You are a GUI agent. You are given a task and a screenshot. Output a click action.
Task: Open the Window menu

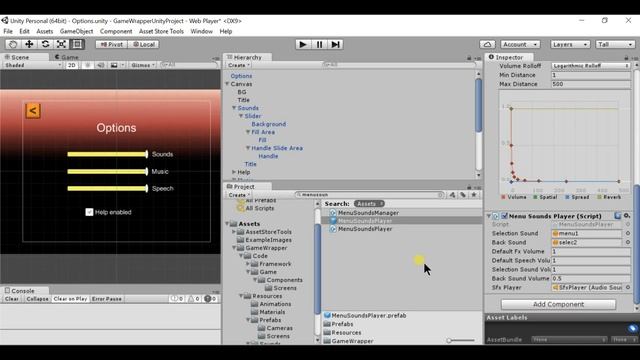pyautogui.click(x=202, y=31)
